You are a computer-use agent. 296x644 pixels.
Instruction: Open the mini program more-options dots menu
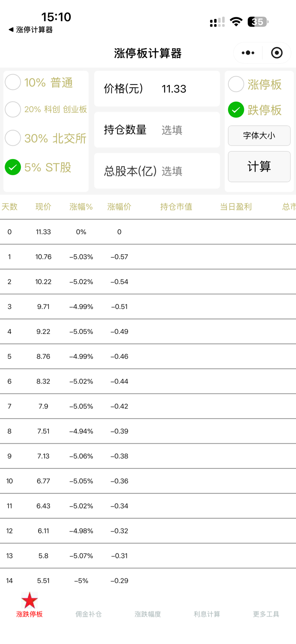248,53
